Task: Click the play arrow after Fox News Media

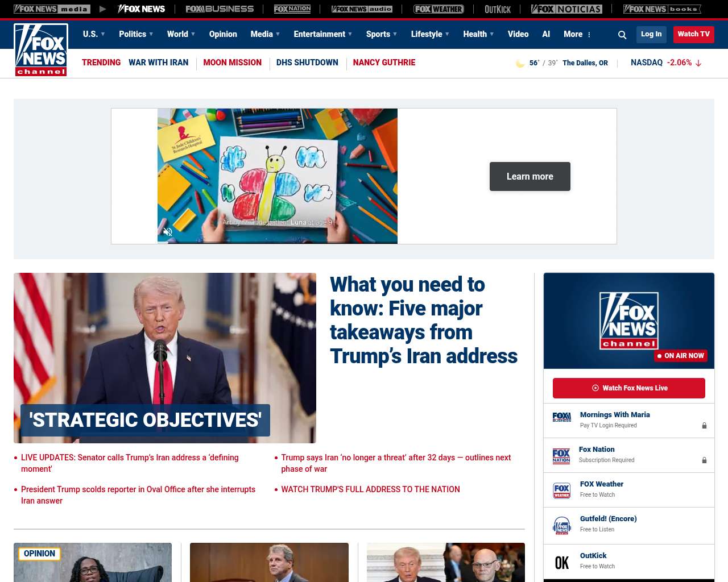Action: [102, 9]
